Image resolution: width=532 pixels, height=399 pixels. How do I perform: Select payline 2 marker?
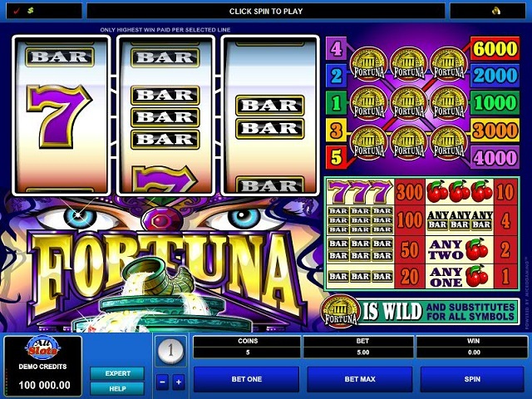[x=336, y=76]
